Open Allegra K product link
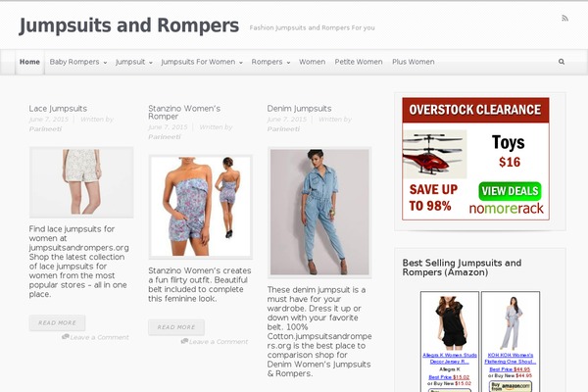 450,359
